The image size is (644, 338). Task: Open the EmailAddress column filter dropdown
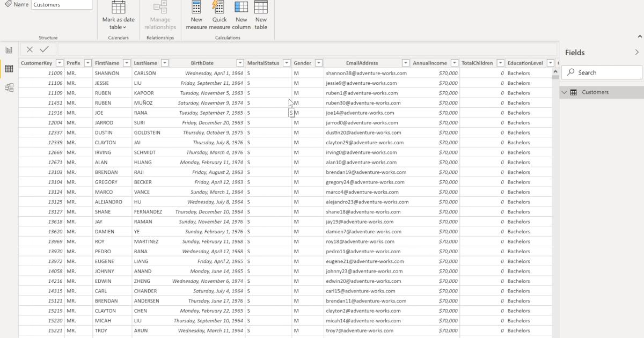[404, 62]
